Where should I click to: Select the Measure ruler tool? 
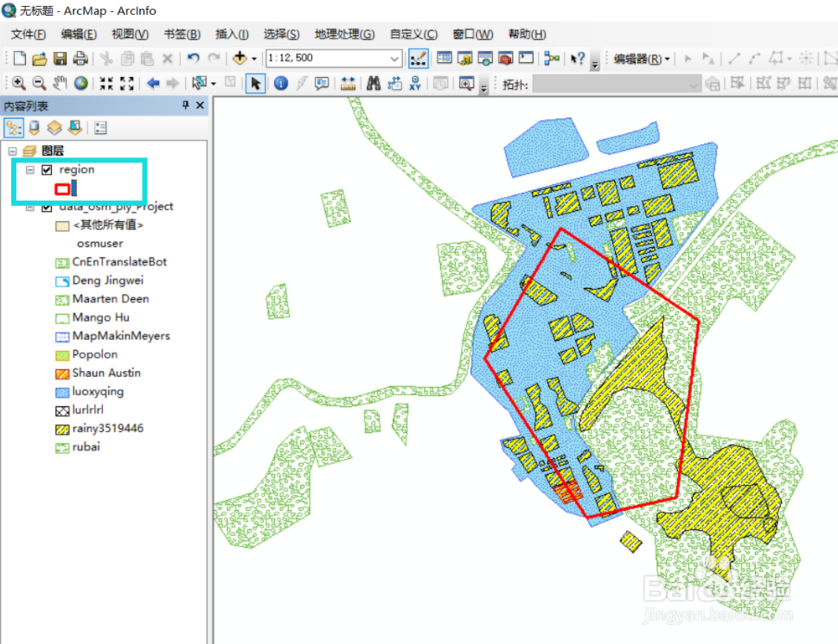[348, 84]
